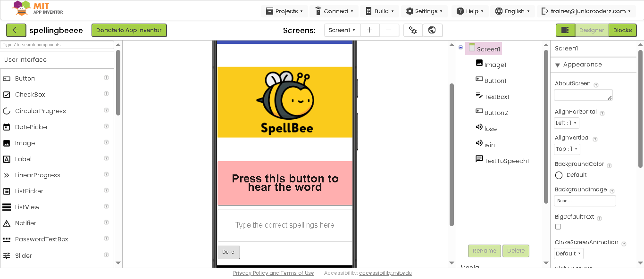Click the pink Press this button preview
Viewport: 644px width, 279px height.
point(285,183)
